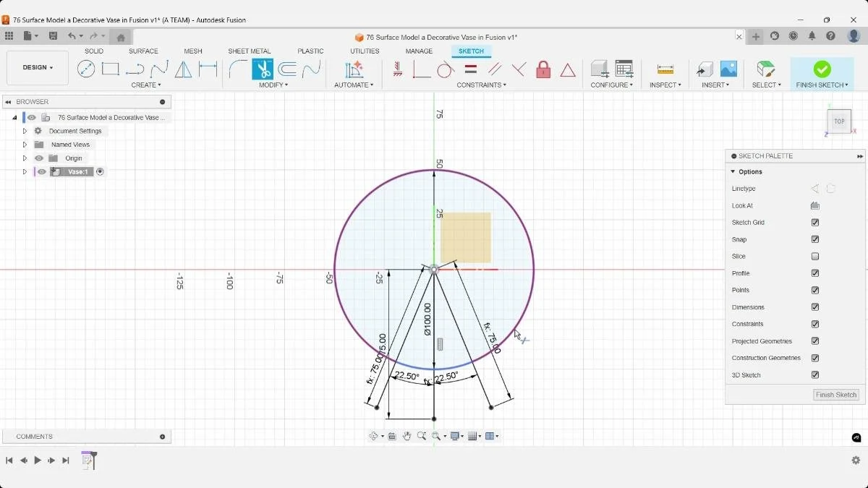The height and width of the screenshot is (488, 868).
Task: Select the Sketch Dimension tool
Action: (208, 69)
